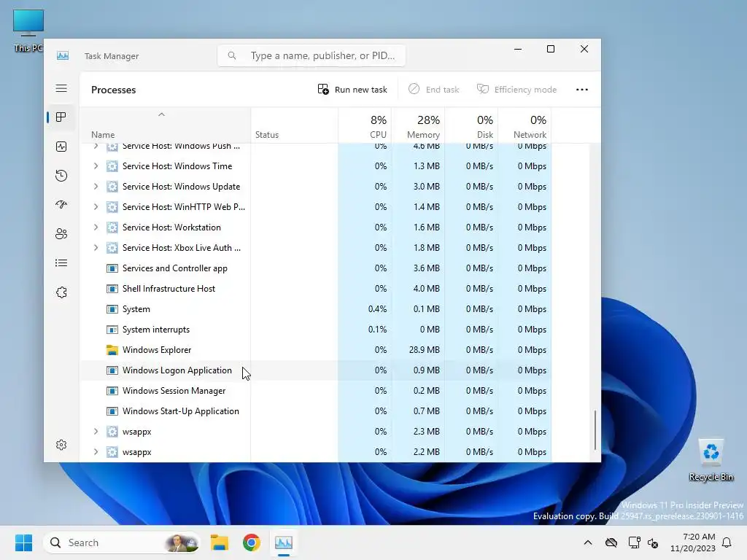Launch Google Chrome from the taskbar
Image resolution: width=747 pixels, height=560 pixels.
coord(252,542)
